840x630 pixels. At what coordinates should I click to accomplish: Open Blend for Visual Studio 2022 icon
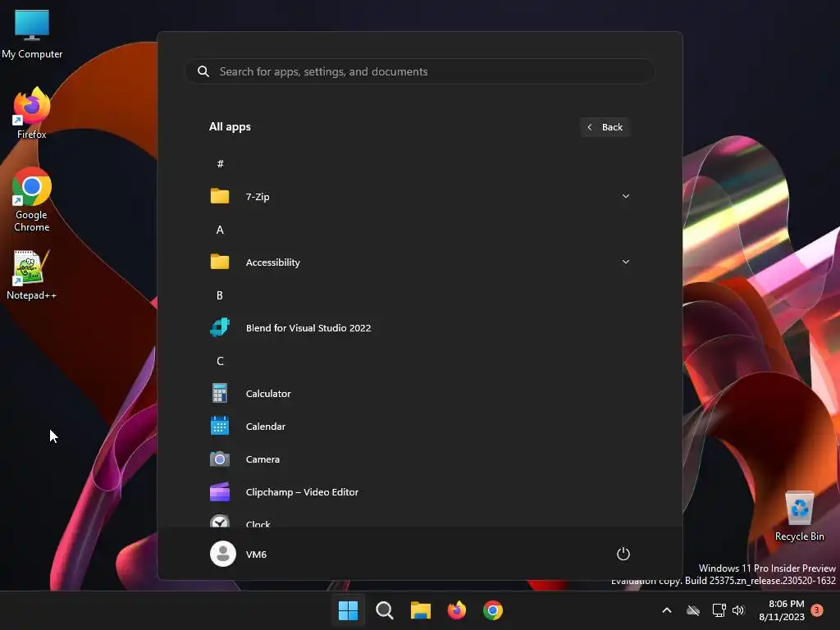click(220, 327)
